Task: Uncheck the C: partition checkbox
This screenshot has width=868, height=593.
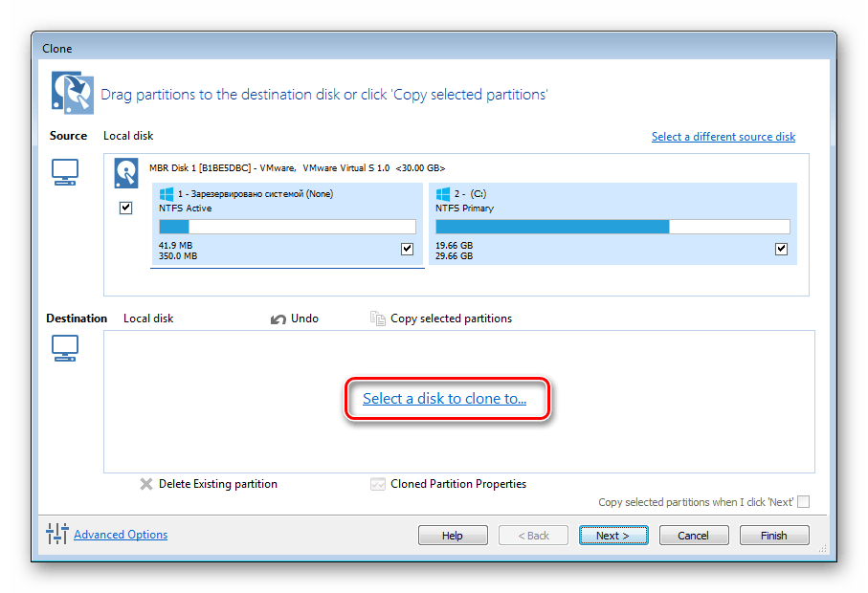Action: 781,250
